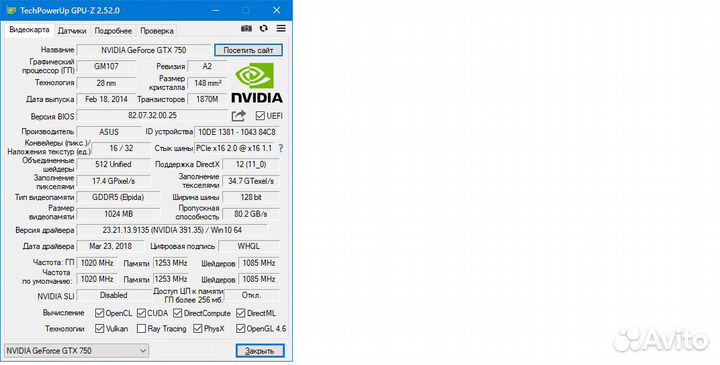
Task: Click the DirectX 12 (11_0) value
Action: (251, 164)
